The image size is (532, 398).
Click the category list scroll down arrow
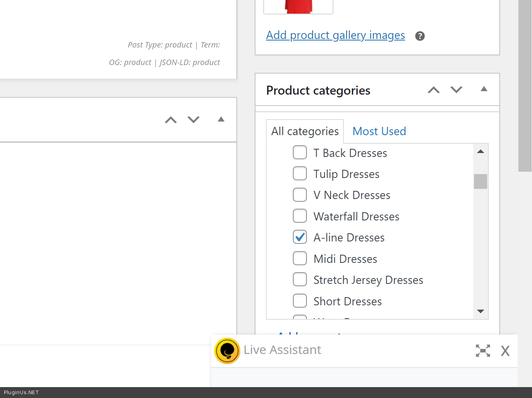coord(481,311)
